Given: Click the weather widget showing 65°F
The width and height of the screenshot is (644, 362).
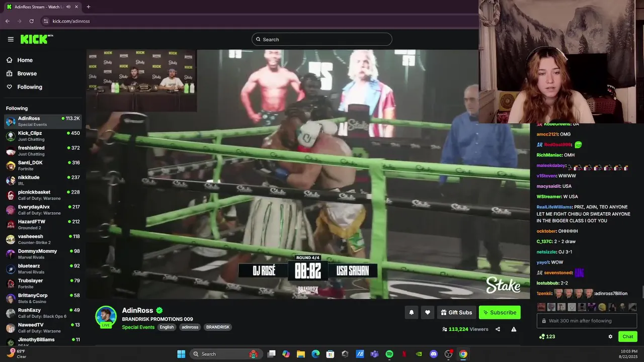Looking at the screenshot, I should coord(17,354).
